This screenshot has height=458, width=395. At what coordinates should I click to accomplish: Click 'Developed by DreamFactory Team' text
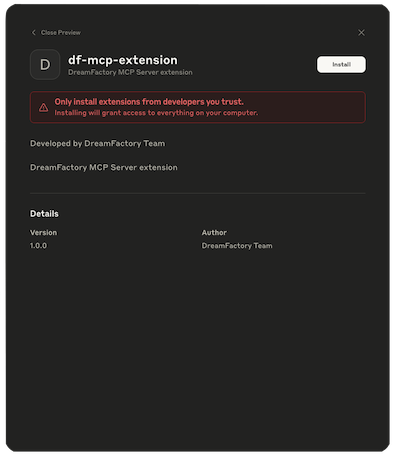[97, 143]
